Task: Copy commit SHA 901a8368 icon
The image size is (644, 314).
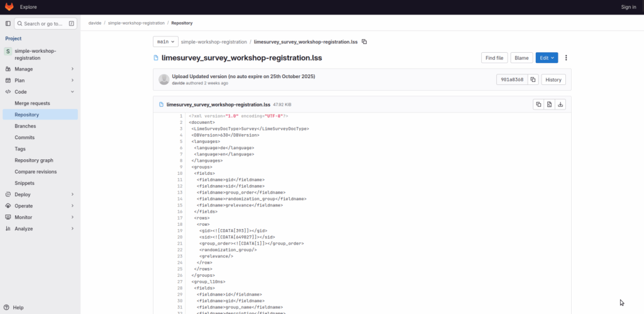Action: click(533, 80)
